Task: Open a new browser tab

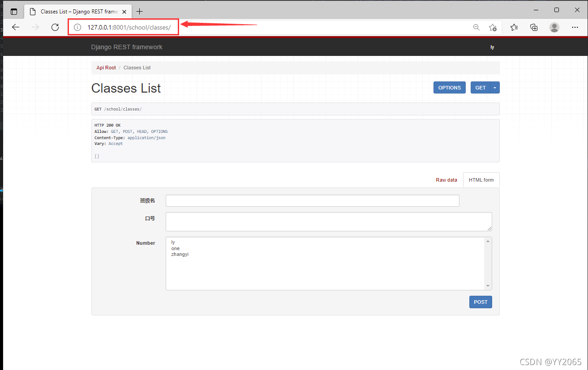Action: pyautogui.click(x=140, y=11)
